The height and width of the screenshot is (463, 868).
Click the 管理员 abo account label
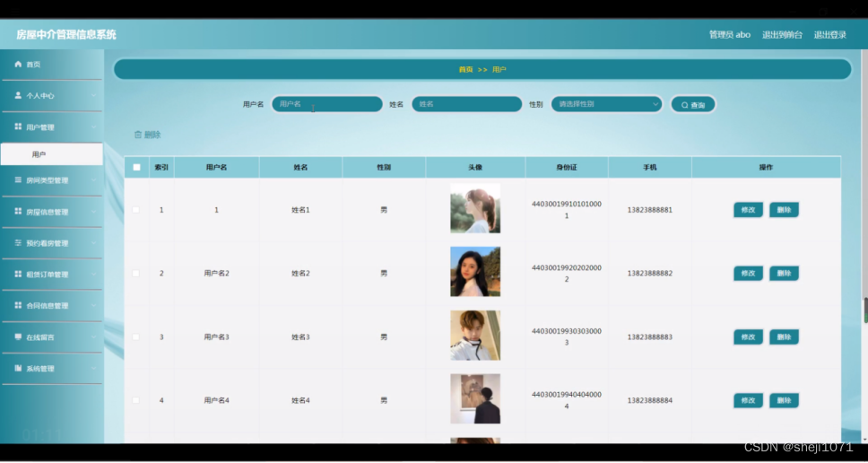(x=730, y=34)
